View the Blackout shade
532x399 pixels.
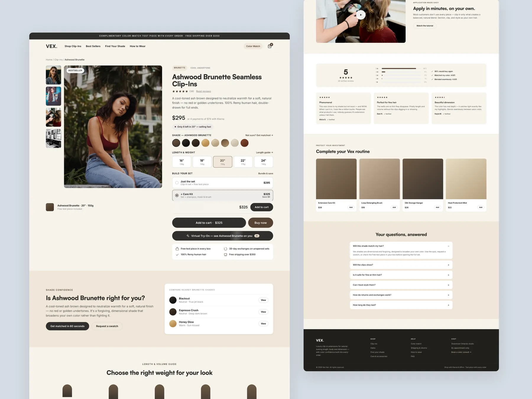(x=263, y=300)
